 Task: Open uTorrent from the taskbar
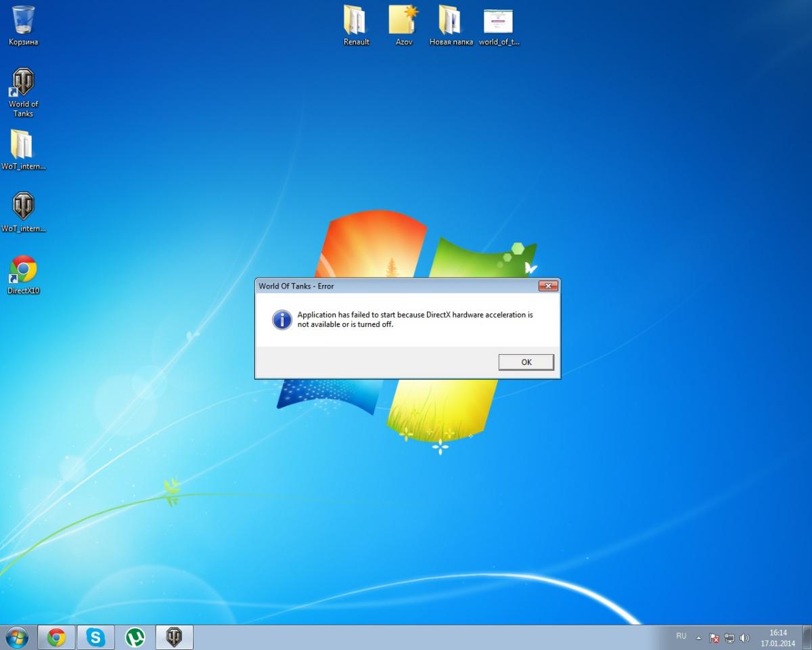point(135,637)
